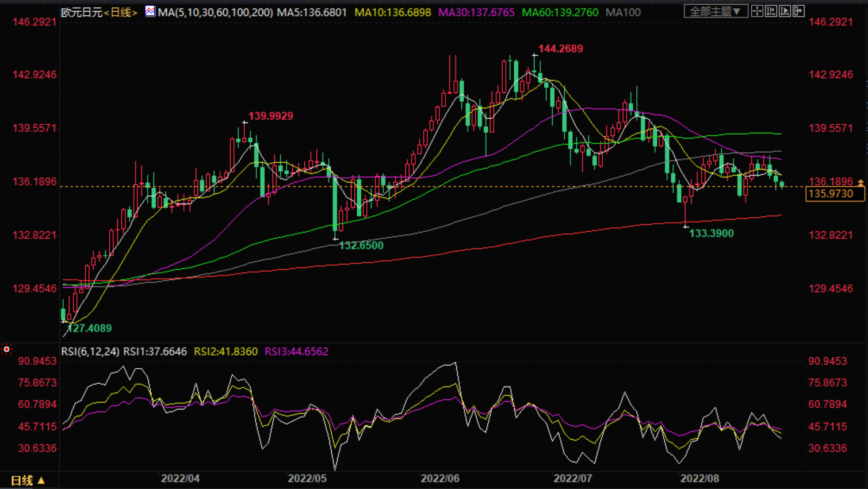Click the RSI3 magenta value label

pos(296,352)
